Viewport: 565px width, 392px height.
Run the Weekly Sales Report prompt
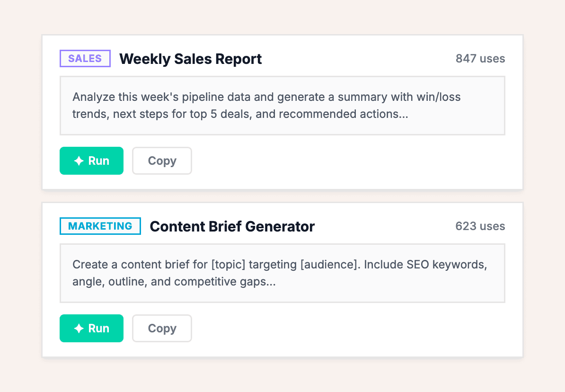click(91, 161)
